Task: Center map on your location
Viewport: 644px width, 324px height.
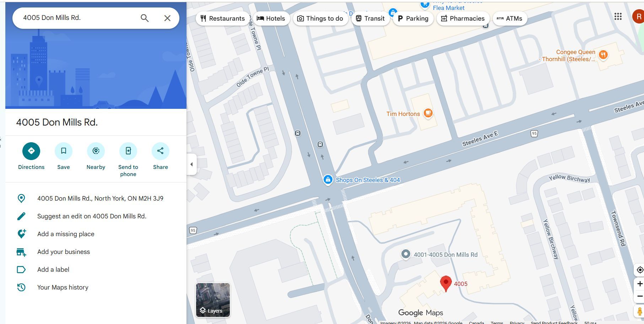Action: pos(640,270)
